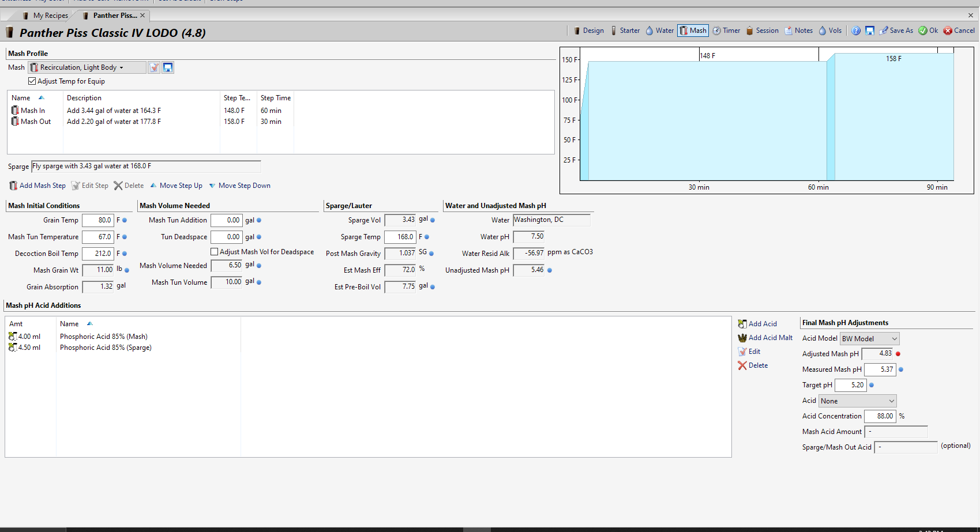The width and height of the screenshot is (980, 532).
Task: Click the Acid Concentration field
Action: pos(880,416)
